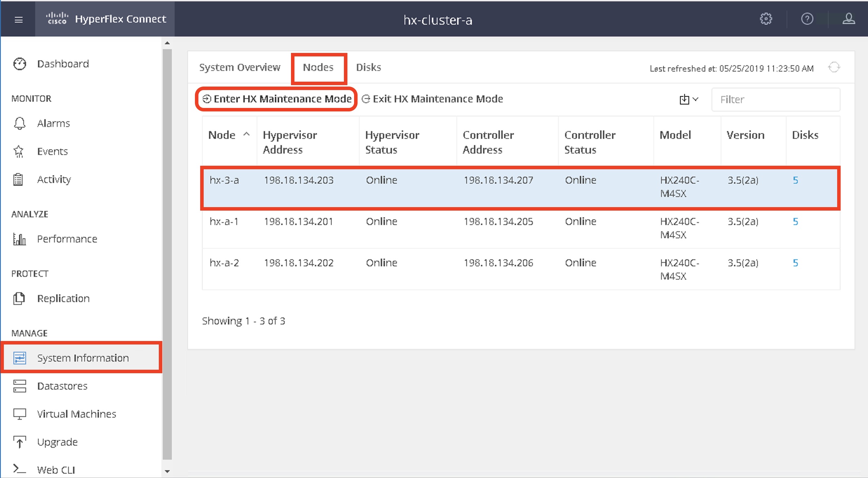Viewport: 868px width, 478px height.
Task: Click into the Filter field
Action: pyautogui.click(x=775, y=100)
